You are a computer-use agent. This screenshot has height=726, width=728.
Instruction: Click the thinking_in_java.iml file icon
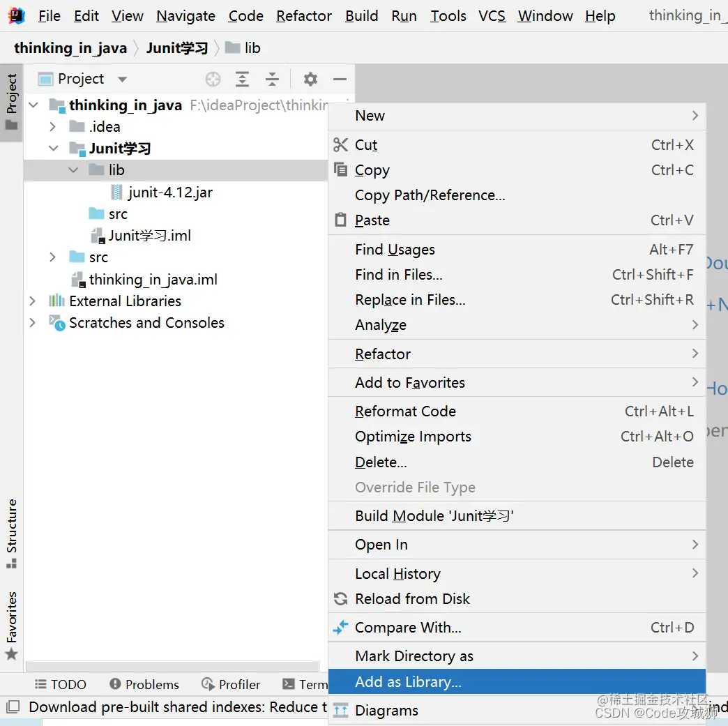pyautogui.click(x=78, y=280)
